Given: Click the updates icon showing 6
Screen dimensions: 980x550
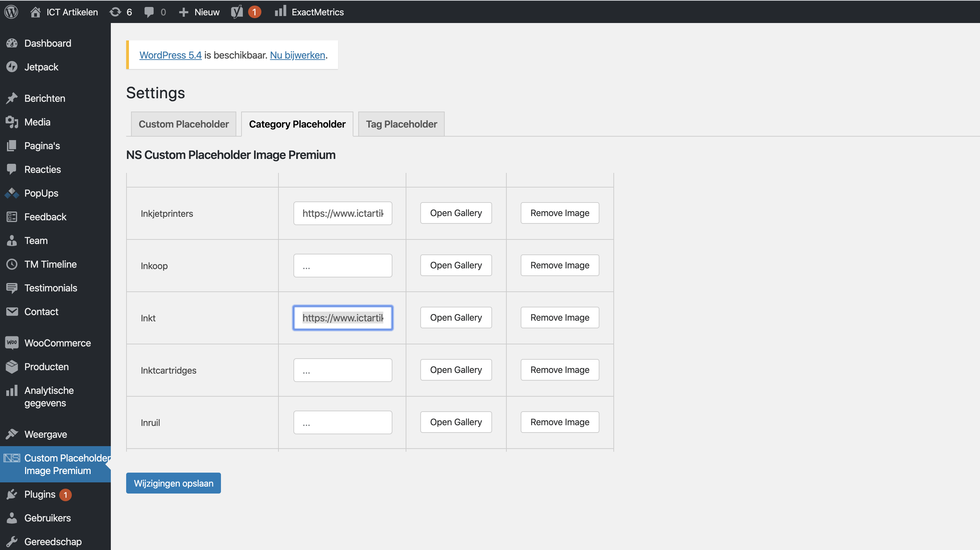Looking at the screenshot, I should (115, 12).
